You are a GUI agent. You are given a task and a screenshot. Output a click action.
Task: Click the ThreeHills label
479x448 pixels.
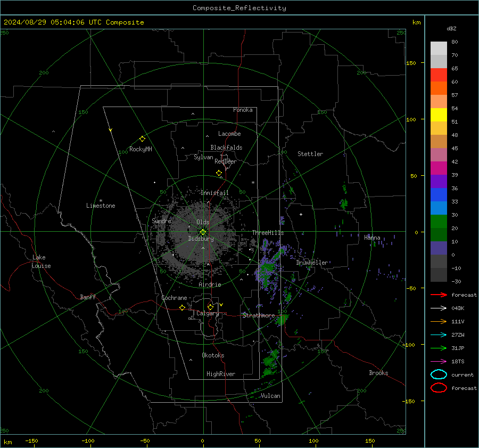(268, 233)
